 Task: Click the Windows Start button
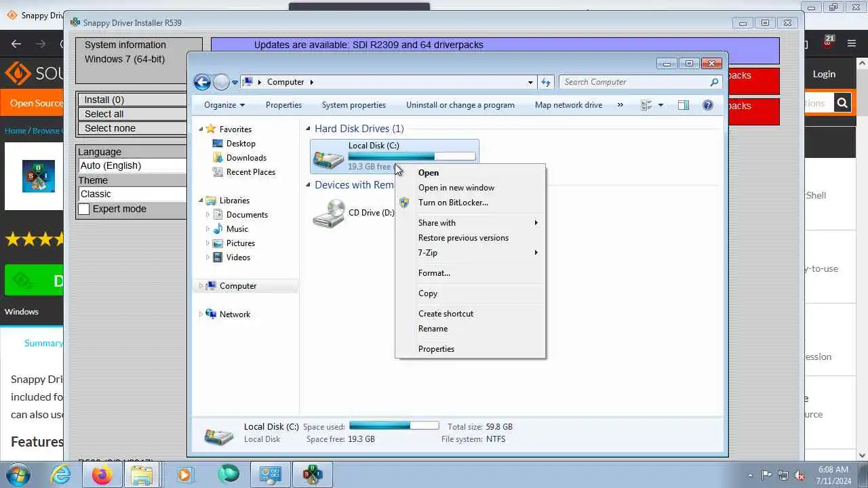[17, 474]
